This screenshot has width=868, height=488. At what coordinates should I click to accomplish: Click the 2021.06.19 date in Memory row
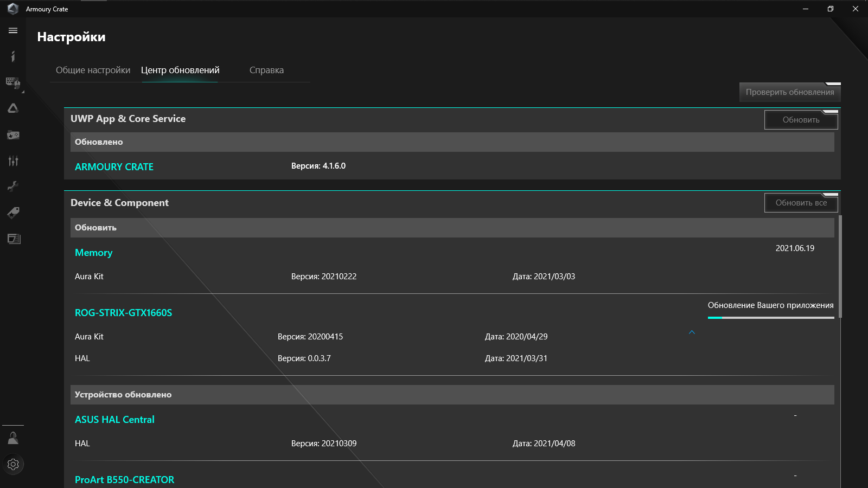(795, 248)
